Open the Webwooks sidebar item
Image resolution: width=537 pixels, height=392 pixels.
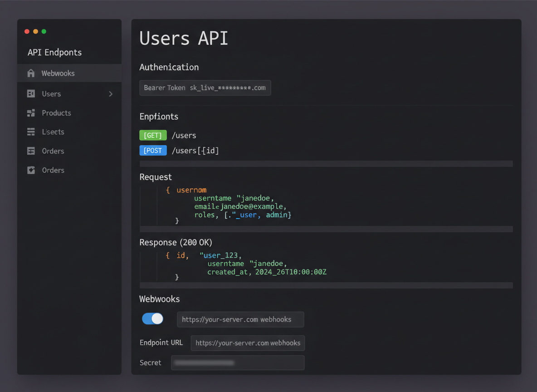(69, 73)
